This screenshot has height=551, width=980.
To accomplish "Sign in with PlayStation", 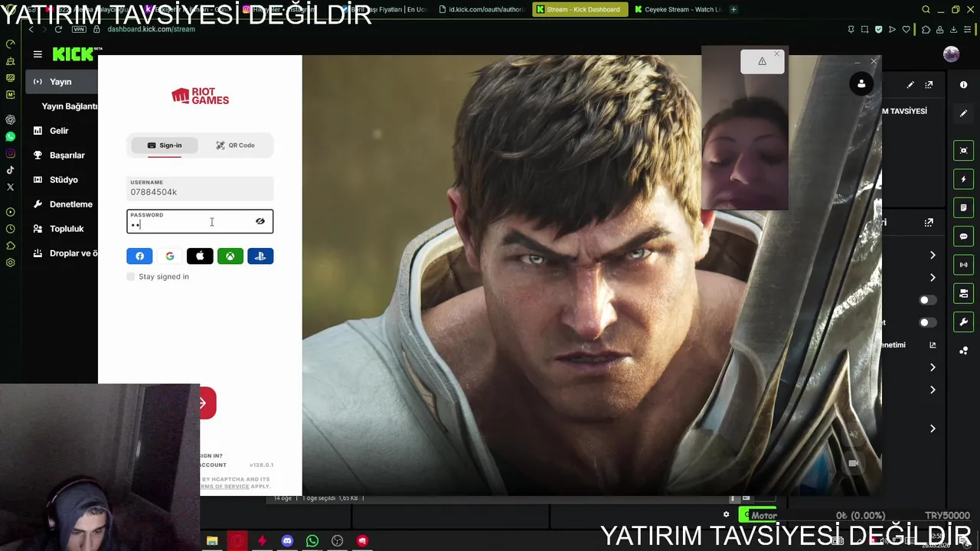I will (x=260, y=256).
